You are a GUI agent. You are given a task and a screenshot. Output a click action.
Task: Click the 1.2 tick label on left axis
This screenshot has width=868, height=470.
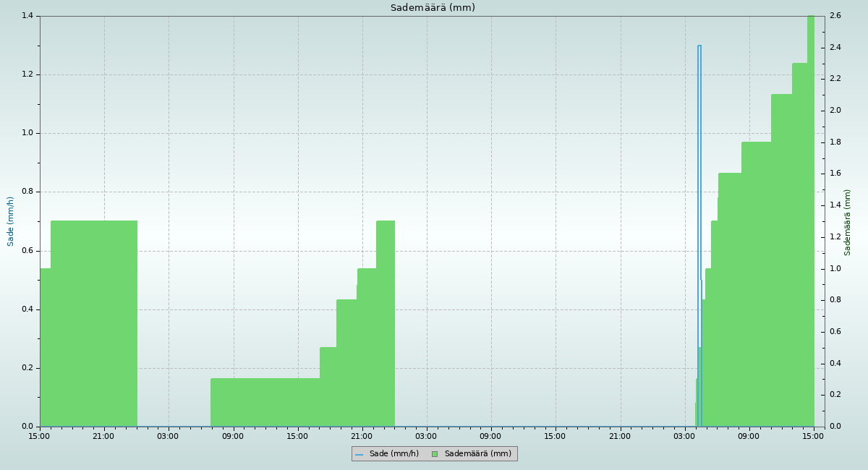point(27,74)
